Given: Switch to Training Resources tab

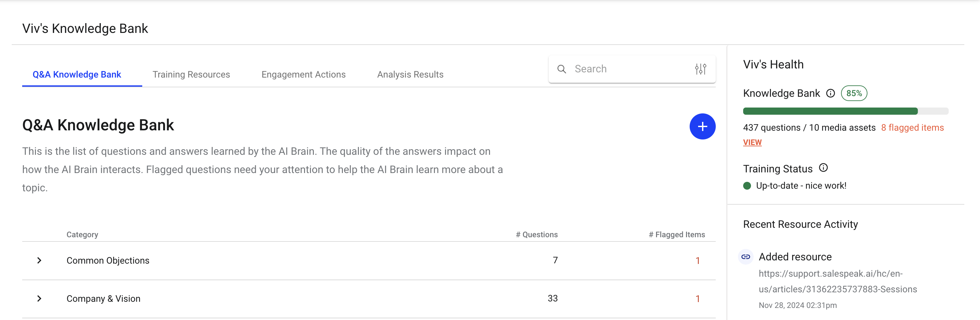Looking at the screenshot, I should tap(191, 75).
